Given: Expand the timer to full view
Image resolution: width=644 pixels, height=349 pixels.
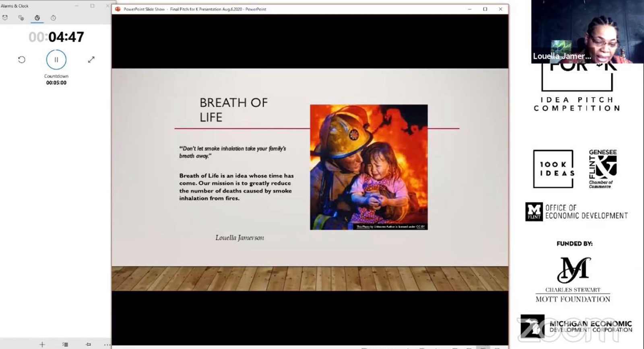Looking at the screenshot, I should point(91,60).
